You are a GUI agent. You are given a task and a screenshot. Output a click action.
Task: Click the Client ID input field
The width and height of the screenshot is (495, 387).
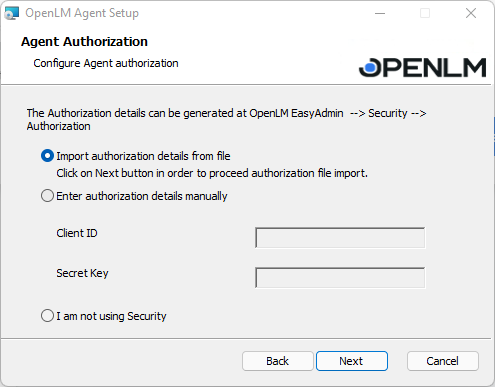pos(340,238)
